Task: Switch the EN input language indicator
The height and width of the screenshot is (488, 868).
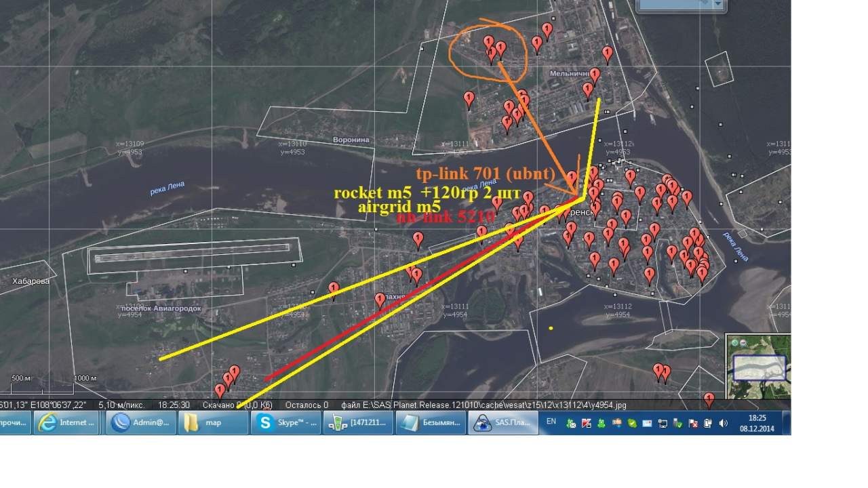Action: pyautogui.click(x=551, y=422)
